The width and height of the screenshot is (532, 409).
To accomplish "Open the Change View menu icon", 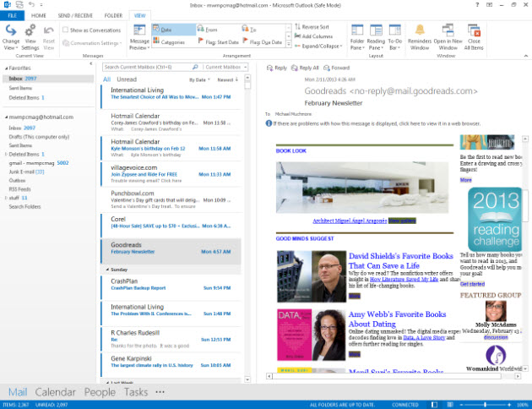I will click(11, 30).
